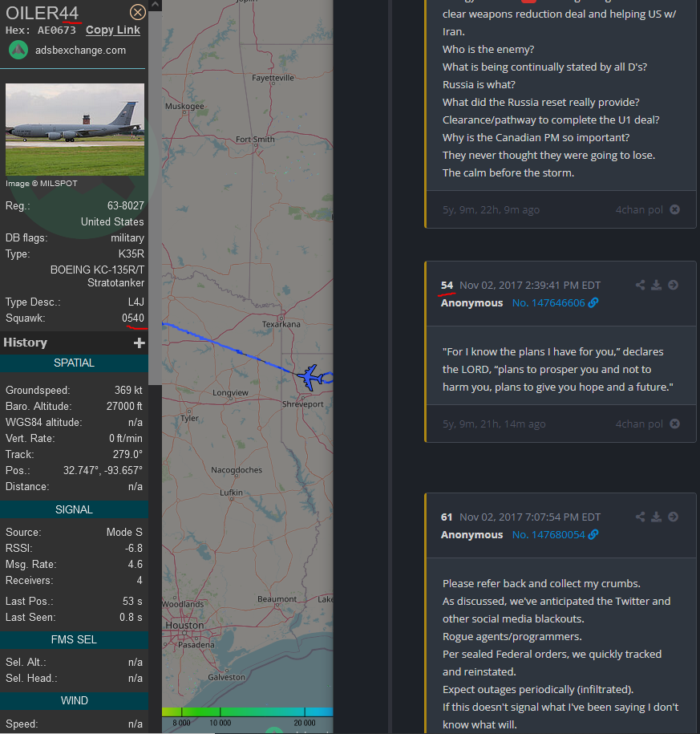The width and height of the screenshot is (700, 734).
Task: Click the Source value Mode S
Action: tap(124, 532)
